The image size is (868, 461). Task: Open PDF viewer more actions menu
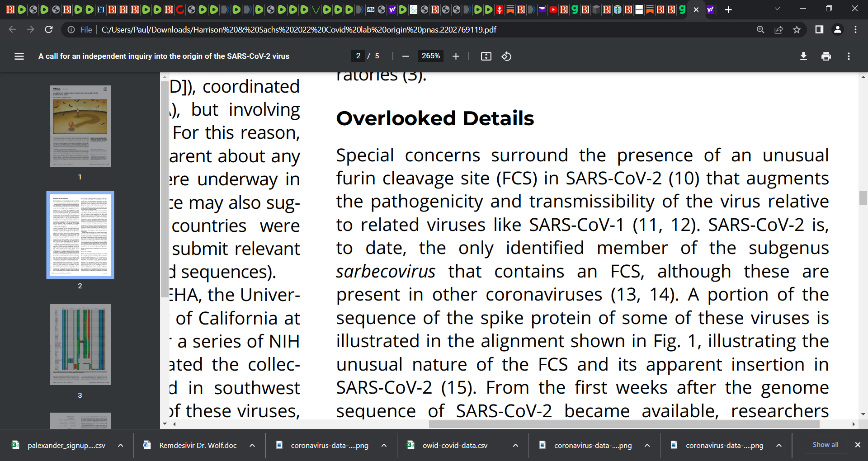point(849,56)
